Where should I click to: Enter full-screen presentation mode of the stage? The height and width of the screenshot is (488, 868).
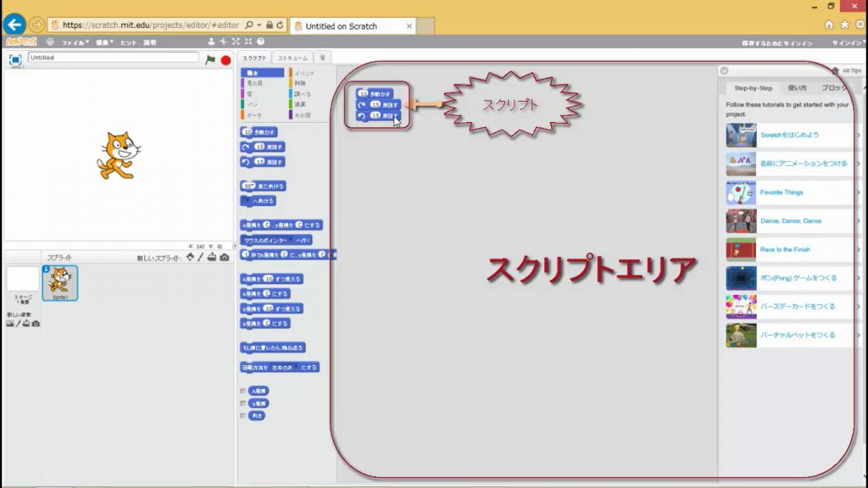click(x=15, y=59)
